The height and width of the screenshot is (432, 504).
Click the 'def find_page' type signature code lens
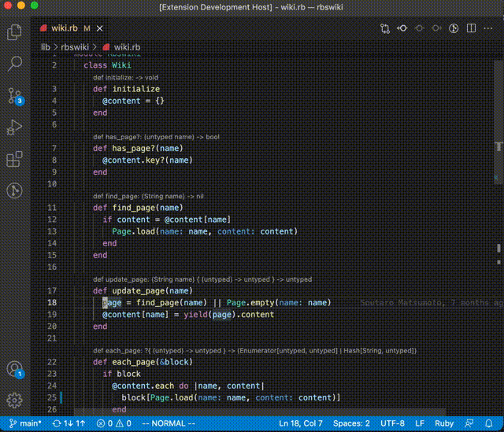(148, 196)
